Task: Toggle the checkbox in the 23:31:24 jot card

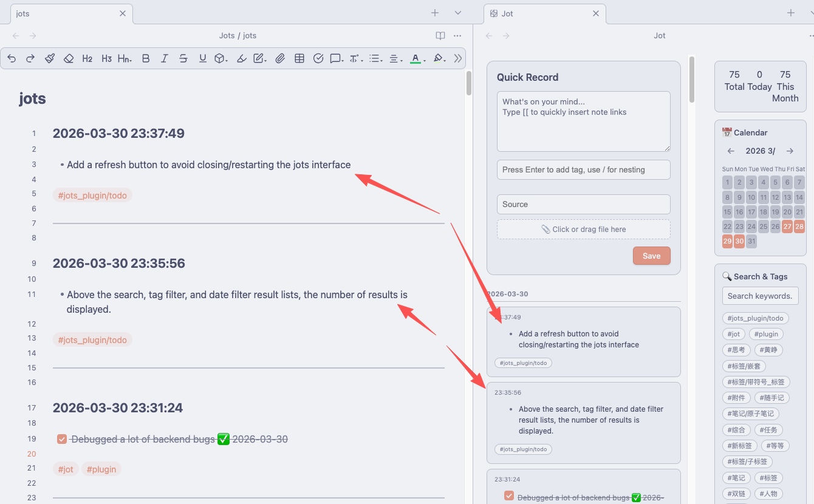Action: coord(509,496)
